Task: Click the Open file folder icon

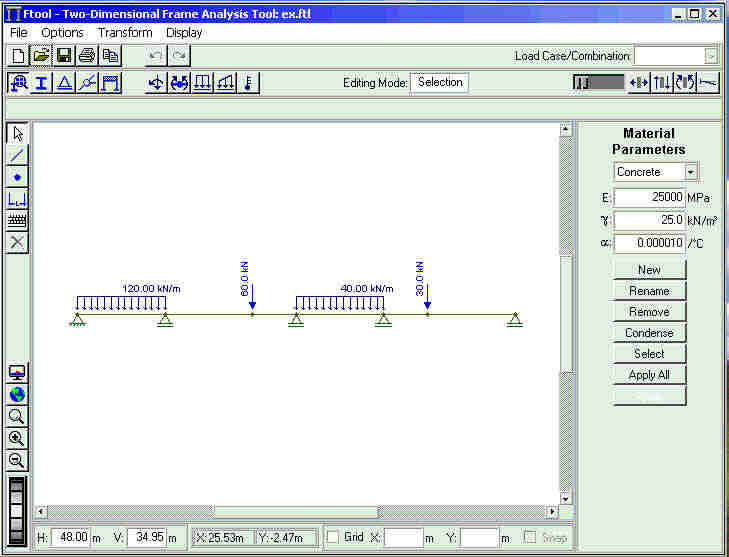Action: pos(41,56)
